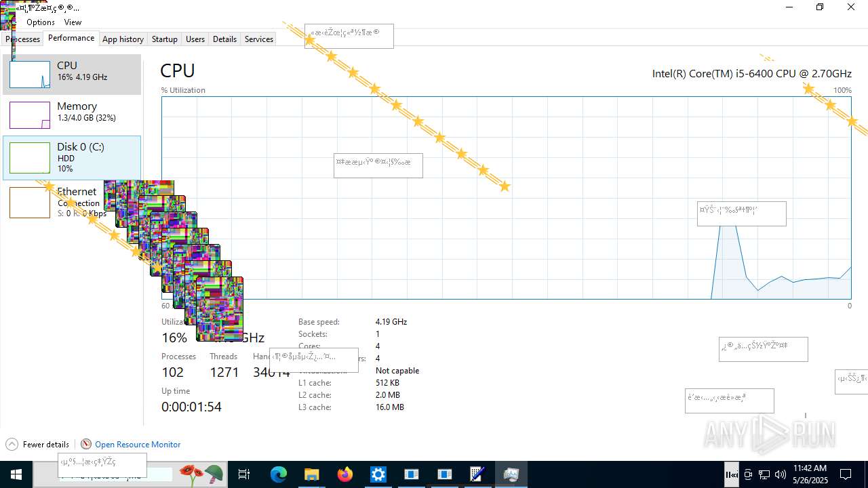Click the first window-style taskbar app icon
Image resolution: width=868 pixels, height=488 pixels.
[411, 474]
